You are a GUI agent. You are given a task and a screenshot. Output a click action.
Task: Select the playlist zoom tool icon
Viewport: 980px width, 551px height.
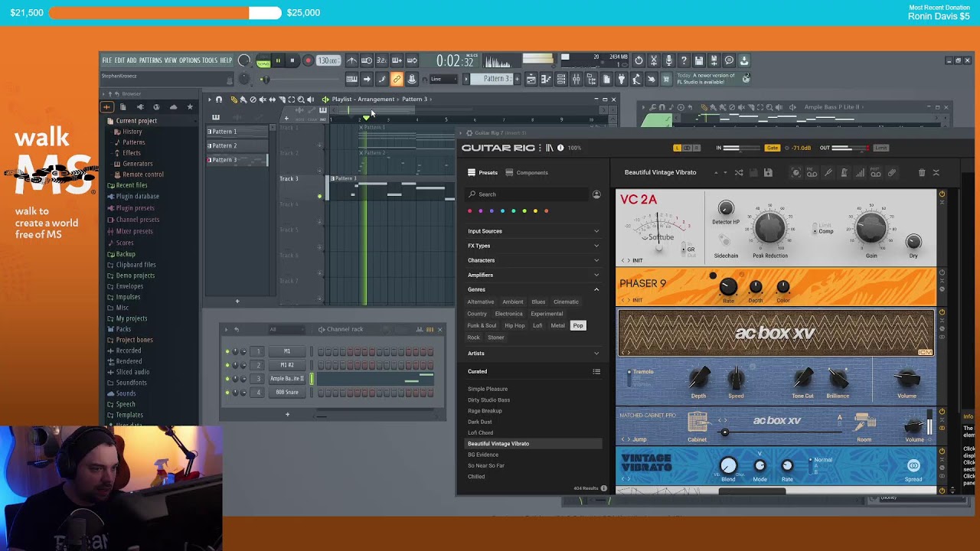(x=301, y=99)
